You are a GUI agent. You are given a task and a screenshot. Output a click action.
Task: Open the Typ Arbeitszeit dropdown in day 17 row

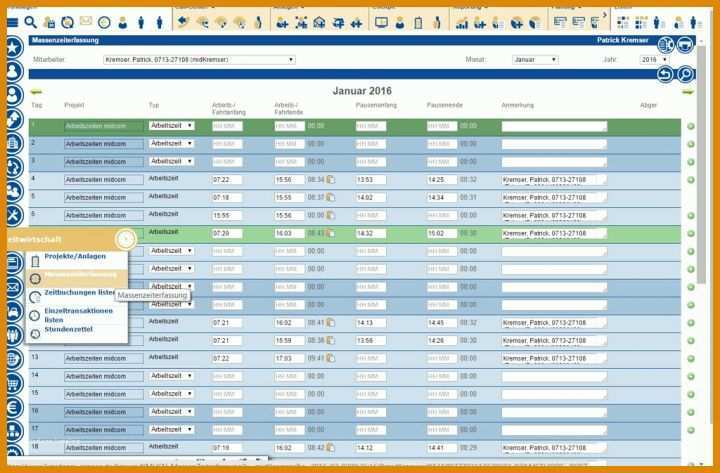coord(171,429)
